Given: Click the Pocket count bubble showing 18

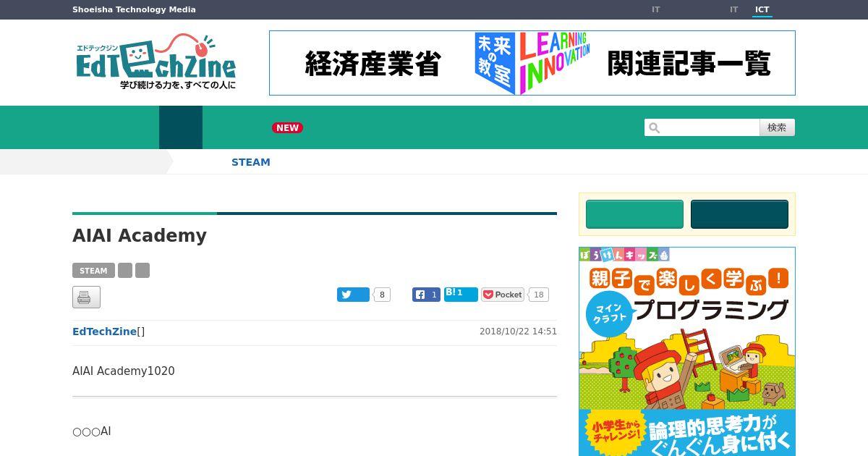Looking at the screenshot, I should click(x=538, y=295).
